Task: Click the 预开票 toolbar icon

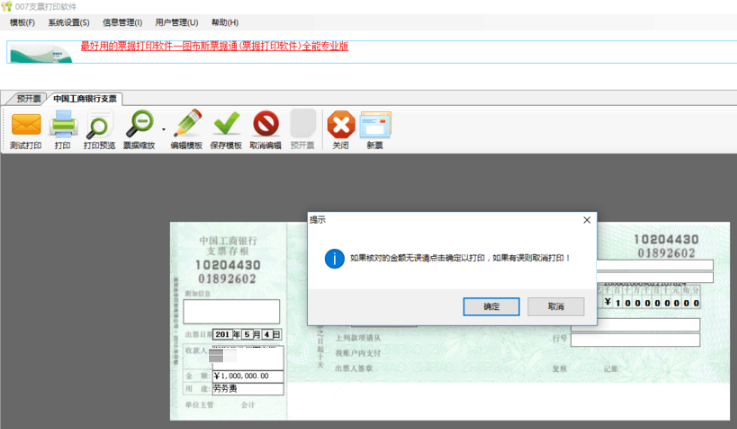Action: point(303,124)
